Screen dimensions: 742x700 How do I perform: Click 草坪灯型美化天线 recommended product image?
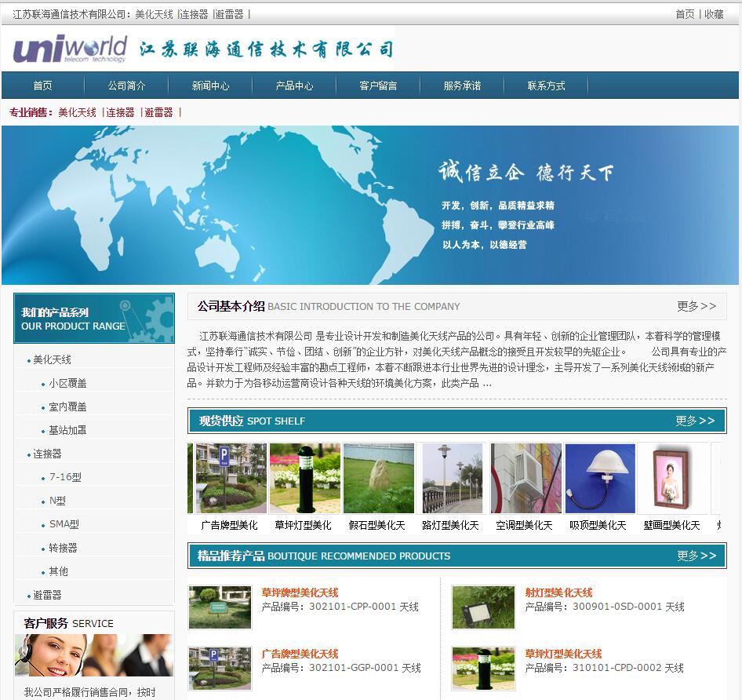(x=484, y=669)
